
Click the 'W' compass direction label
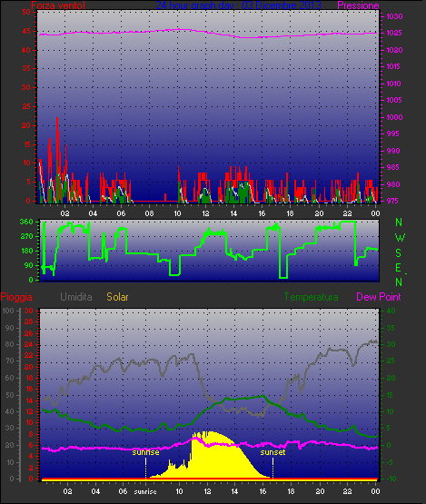tap(400, 238)
